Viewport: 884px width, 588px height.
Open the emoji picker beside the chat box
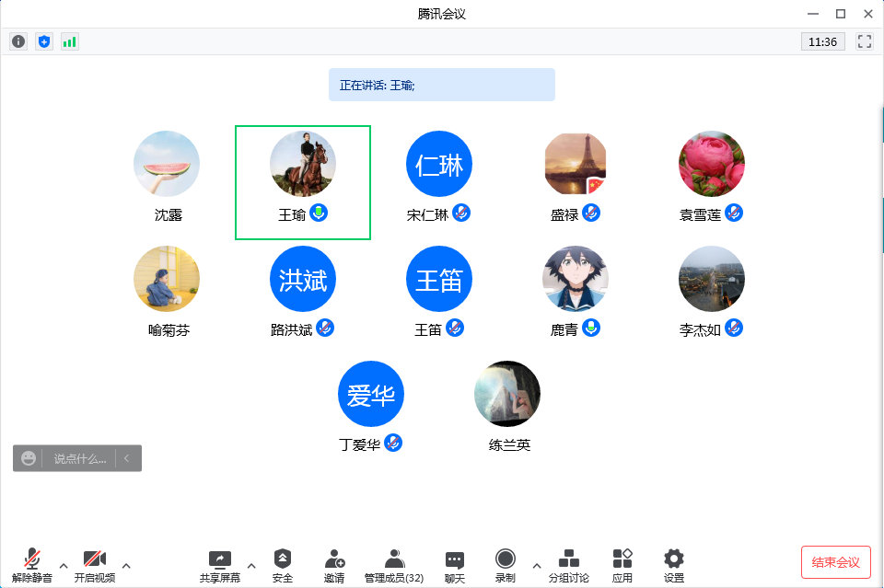pyautogui.click(x=28, y=457)
